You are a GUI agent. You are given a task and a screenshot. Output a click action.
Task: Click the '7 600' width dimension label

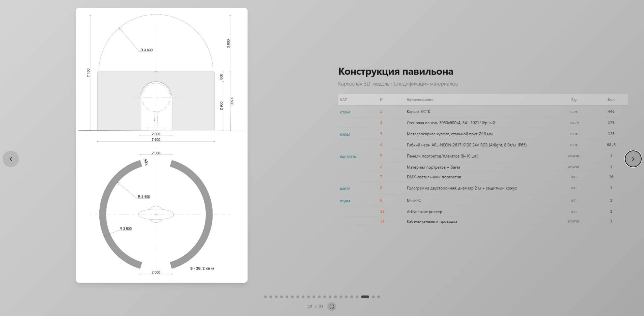pyautogui.click(x=156, y=140)
